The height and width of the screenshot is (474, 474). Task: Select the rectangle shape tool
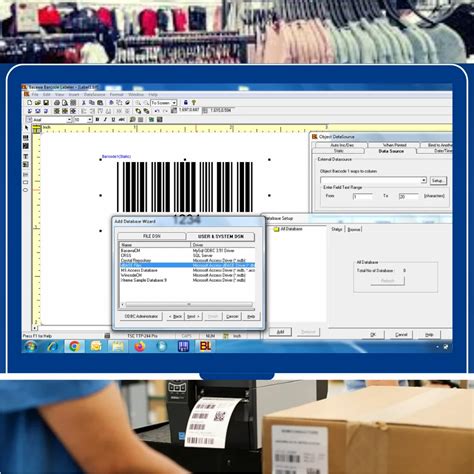point(26,182)
